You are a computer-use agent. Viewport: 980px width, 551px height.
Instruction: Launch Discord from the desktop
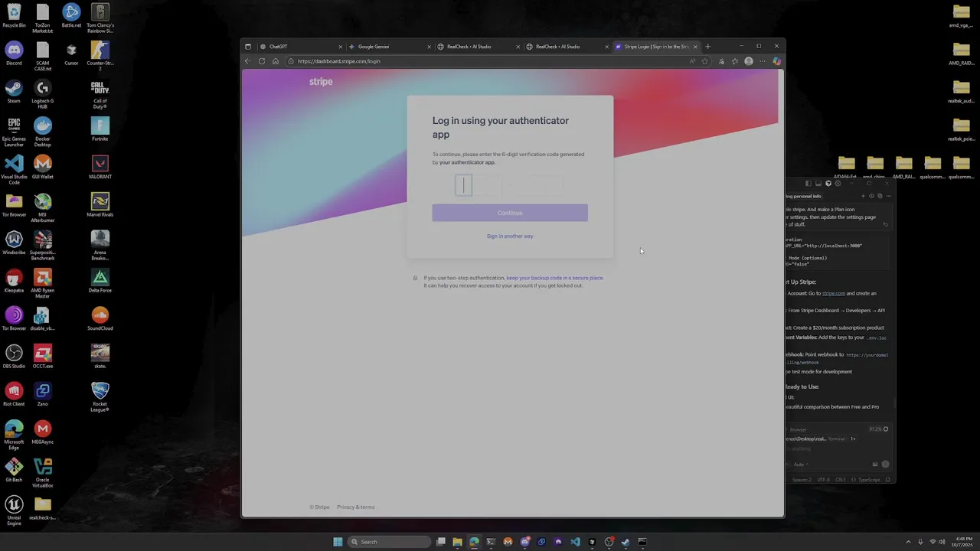(14, 54)
